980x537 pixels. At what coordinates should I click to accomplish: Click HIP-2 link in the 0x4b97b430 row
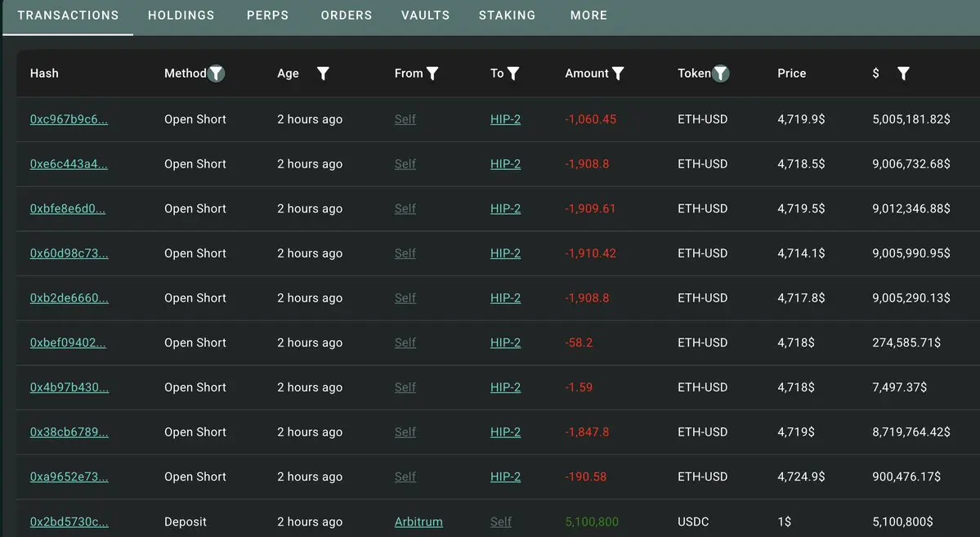coord(505,387)
